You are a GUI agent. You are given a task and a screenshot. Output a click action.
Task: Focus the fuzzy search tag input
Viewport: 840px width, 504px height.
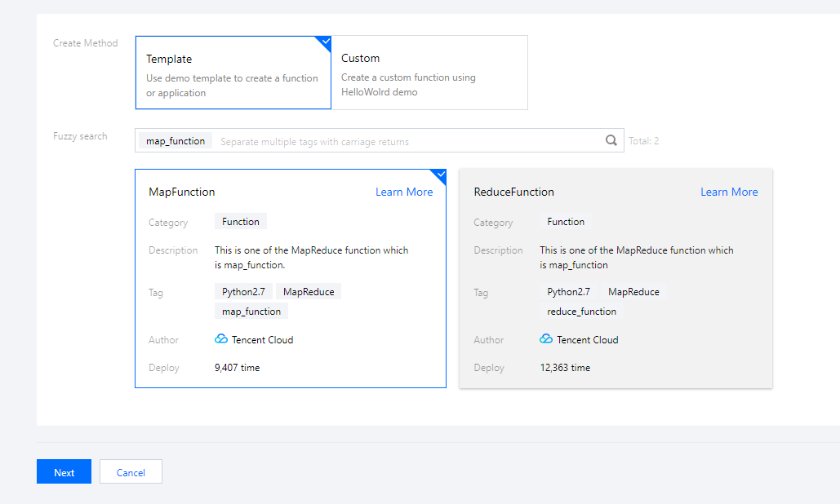point(408,141)
